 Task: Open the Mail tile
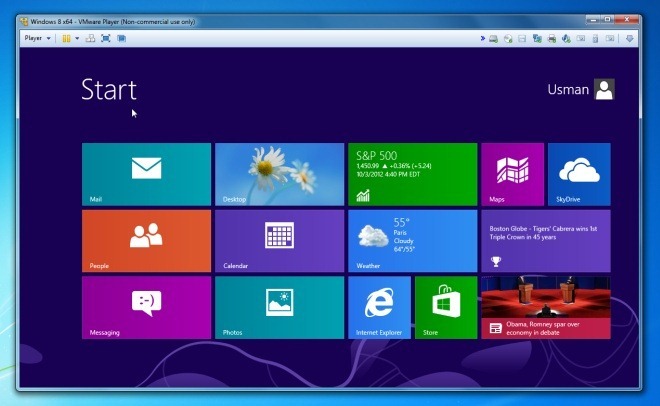[x=146, y=174]
